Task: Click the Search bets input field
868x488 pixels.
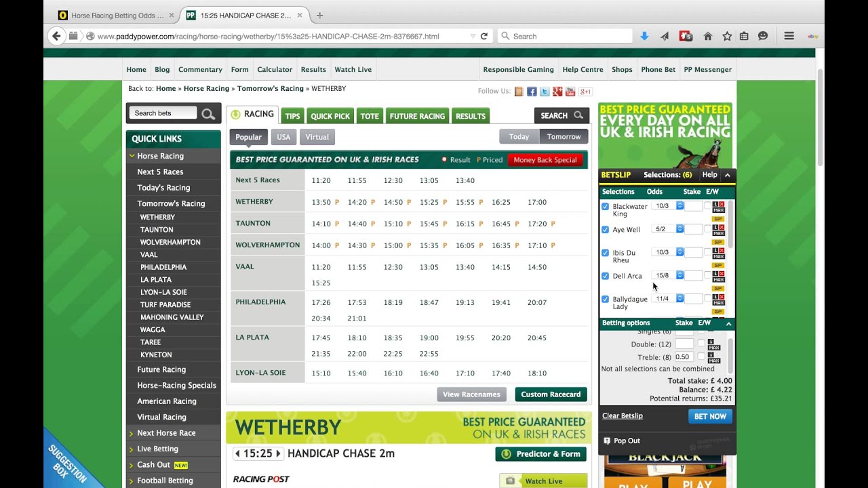Action: (163, 113)
